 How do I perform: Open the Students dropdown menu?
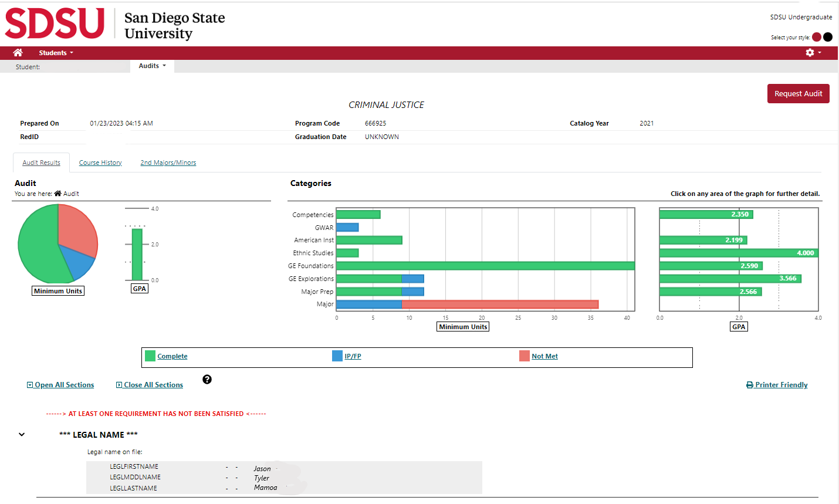(56, 53)
